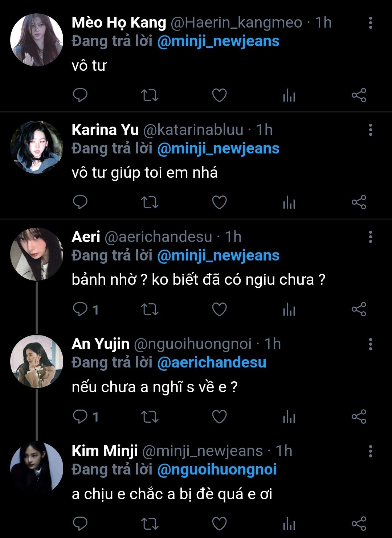This screenshot has height=538, width=392.
Task: Reply to Aeri's tweet with 1 reply
Action: click(x=81, y=309)
